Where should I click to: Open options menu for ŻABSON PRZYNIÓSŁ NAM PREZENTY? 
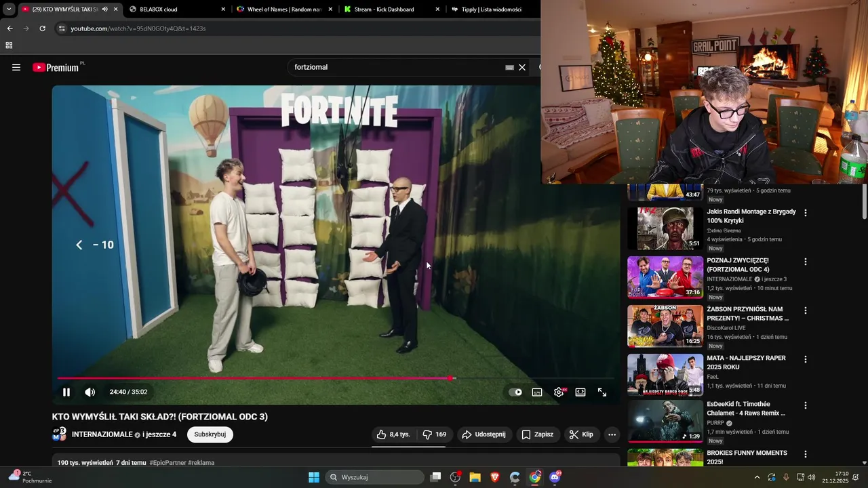806,310
